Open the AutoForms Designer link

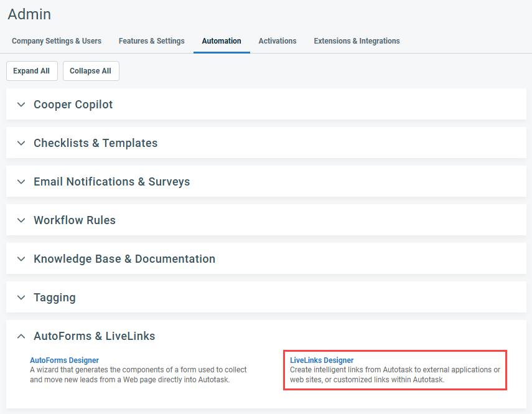64,360
